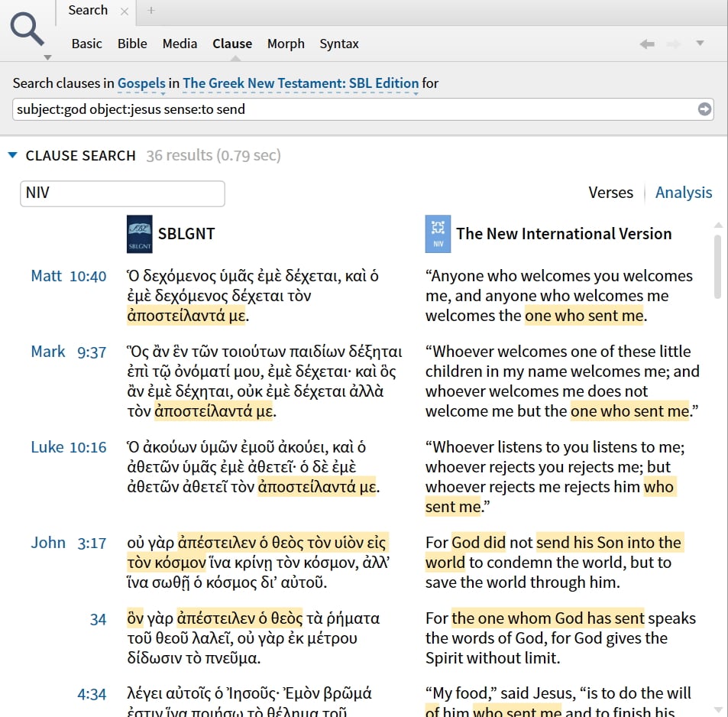728x717 pixels.
Task: Open the search history dropdown arrow
Action: 700,44
